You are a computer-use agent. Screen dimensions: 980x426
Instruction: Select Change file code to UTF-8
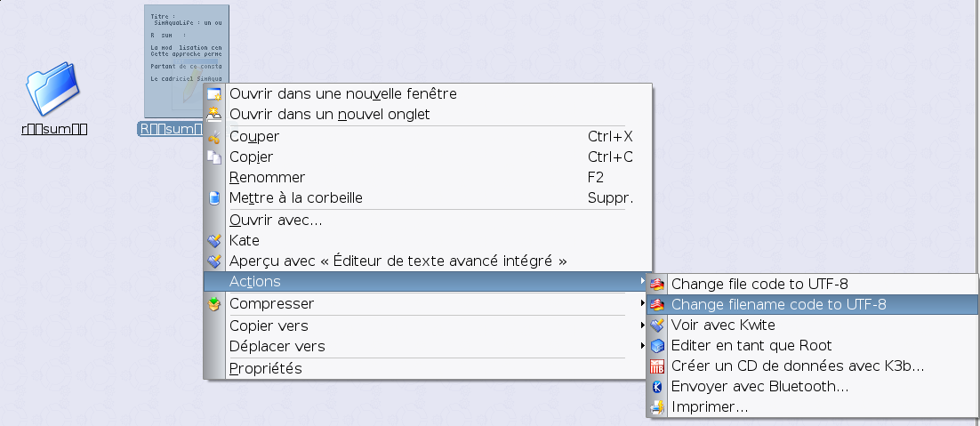[812, 285]
